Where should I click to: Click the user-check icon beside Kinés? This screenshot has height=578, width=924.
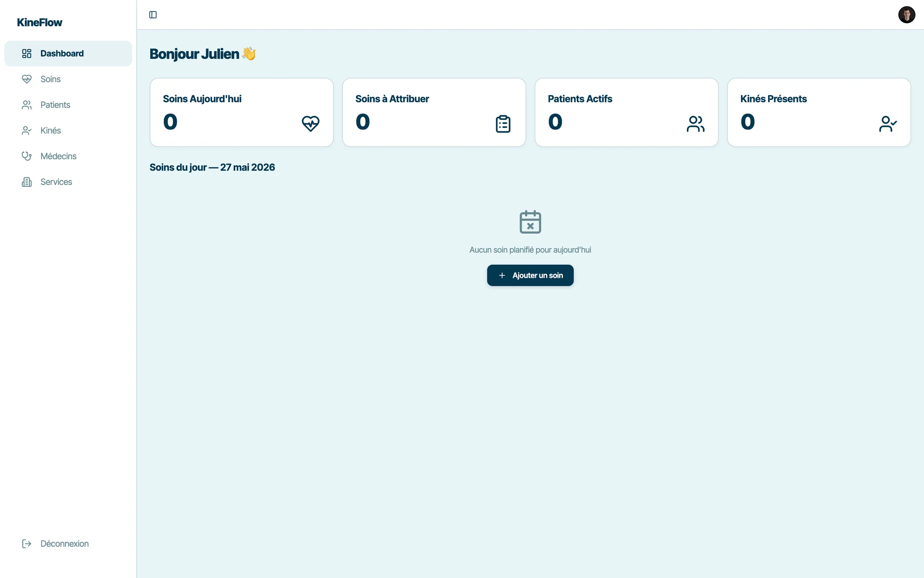pyautogui.click(x=27, y=131)
